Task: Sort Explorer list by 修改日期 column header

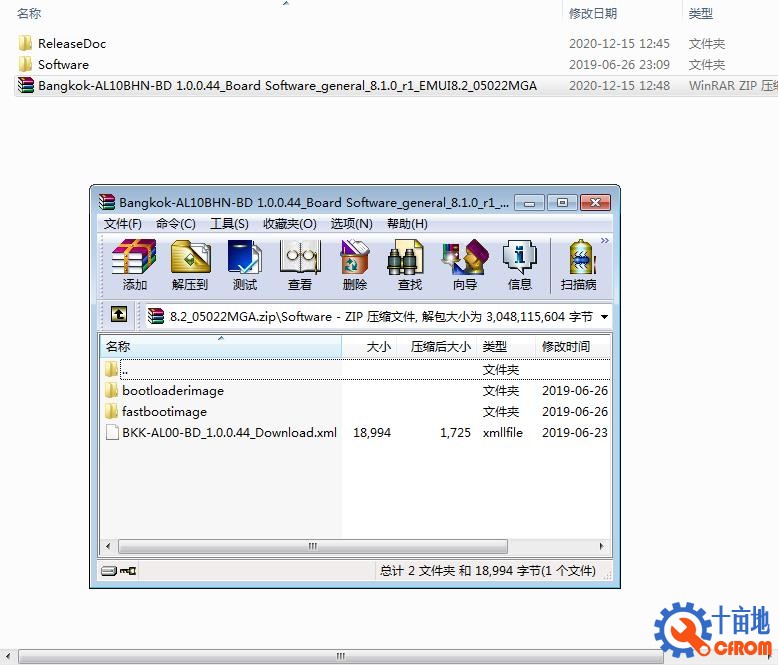Action: pyautogui.click(x=592, y=13)
